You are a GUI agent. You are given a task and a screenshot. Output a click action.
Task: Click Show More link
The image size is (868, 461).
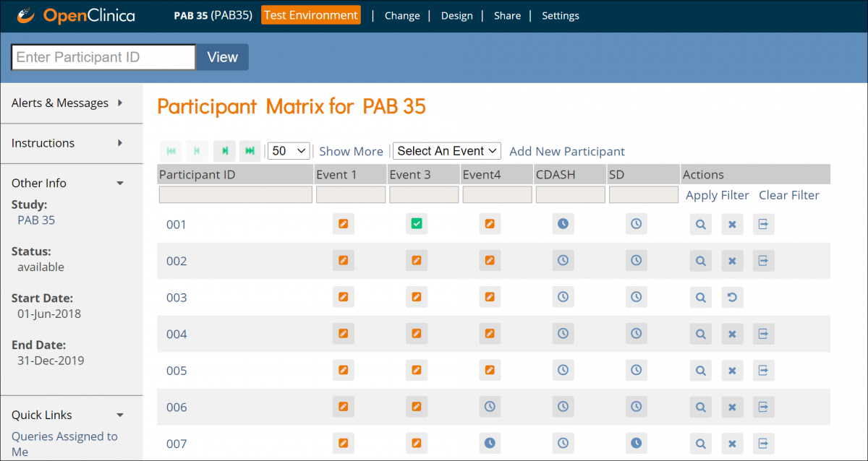click(351, 151)
